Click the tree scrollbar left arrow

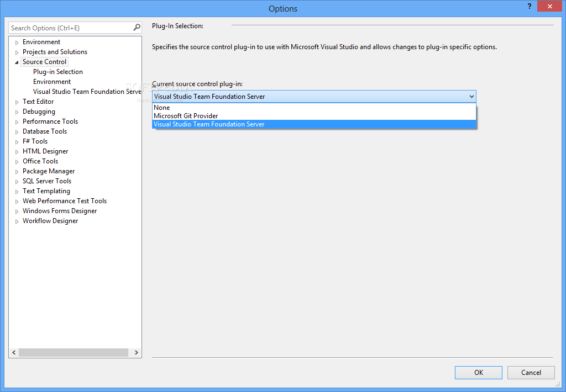coord(14,352)
